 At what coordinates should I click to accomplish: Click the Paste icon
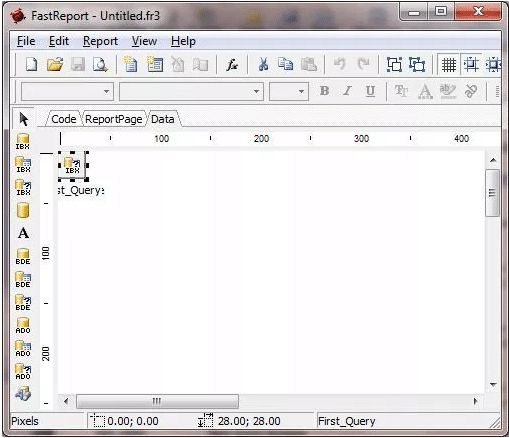pyautogui.click(x=309, y=64)
